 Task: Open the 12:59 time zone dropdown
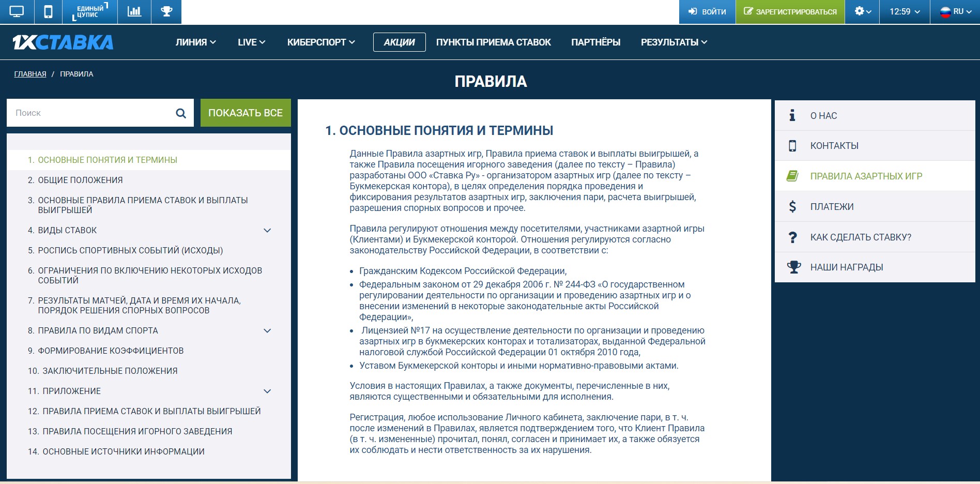[x=905, y=12]
